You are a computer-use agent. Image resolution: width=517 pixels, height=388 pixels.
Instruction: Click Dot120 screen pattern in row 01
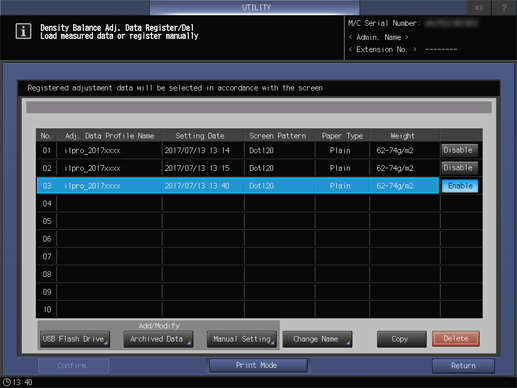pyautogui.click(x=261, y=150)
